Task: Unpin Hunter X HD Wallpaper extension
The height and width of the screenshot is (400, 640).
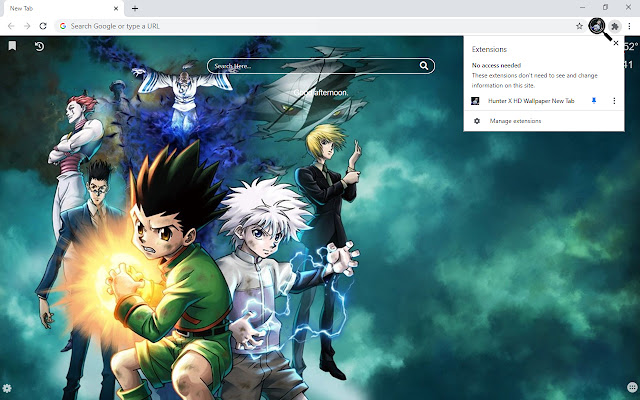Action: click(594, 100)
